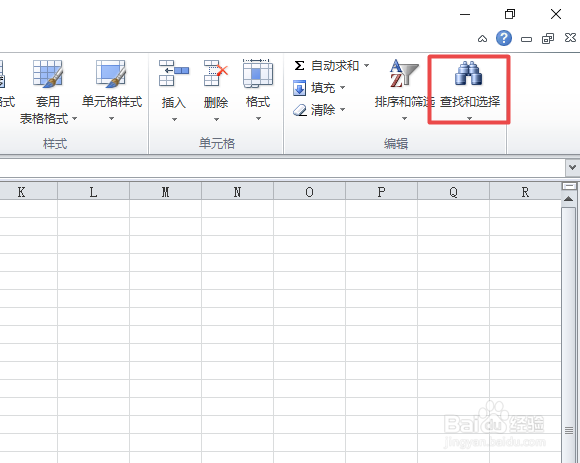This screenshot has height=463, width=580.
Task: Minimize the Excel application window
Action: click(465, 14)
